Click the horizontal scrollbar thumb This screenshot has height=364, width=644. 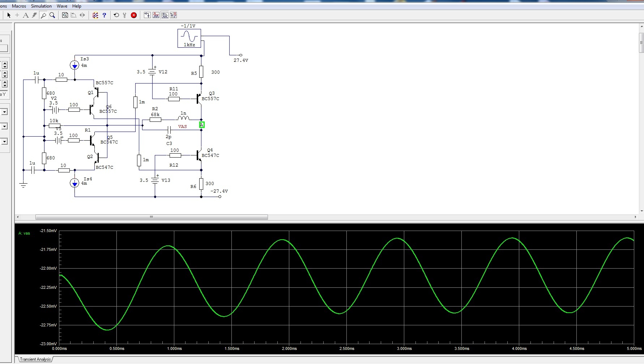click(152, 217)
